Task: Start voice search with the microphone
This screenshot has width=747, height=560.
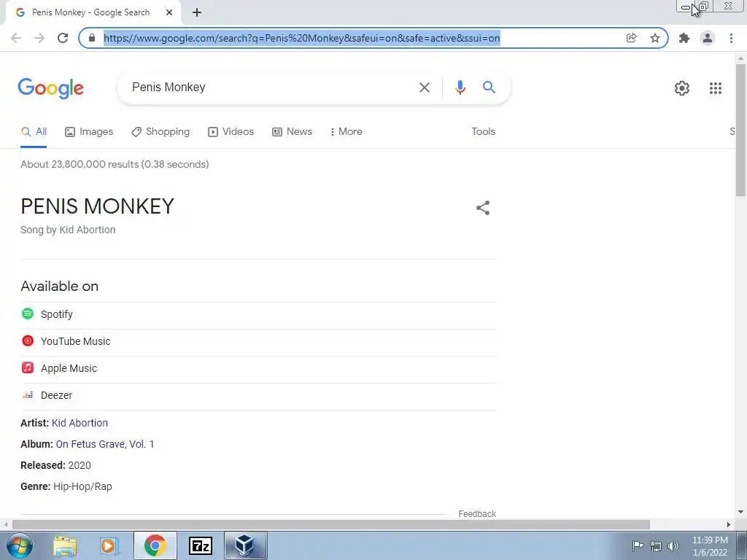Action: pos(460,87)
